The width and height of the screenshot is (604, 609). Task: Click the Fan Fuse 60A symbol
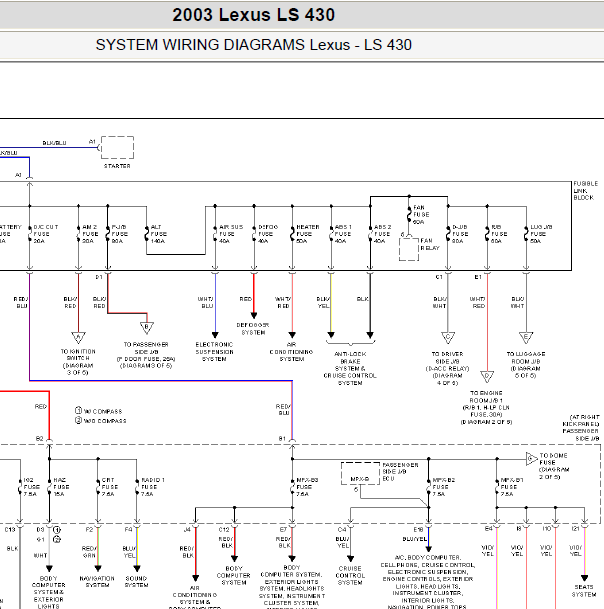click(x=410, y=215)
